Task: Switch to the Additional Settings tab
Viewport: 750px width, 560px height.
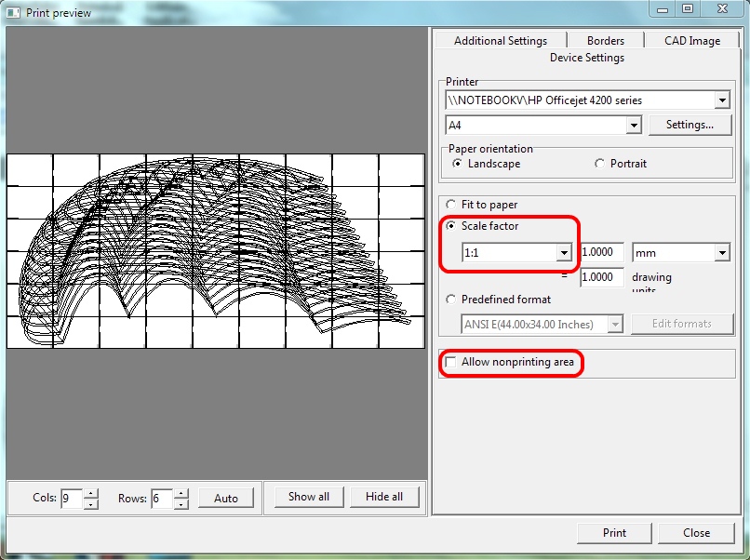Action: 501,41
